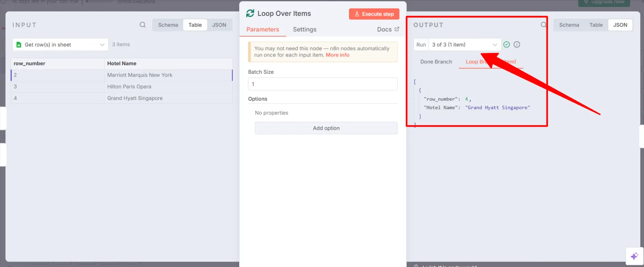This screenshot has width=644, height=267.
Task: Switch INPUT view to Table
Action: (x=195, y=25)
